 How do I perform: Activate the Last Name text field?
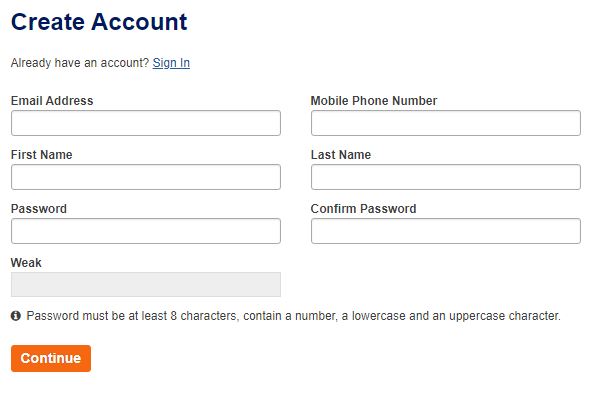click(446, 177)
